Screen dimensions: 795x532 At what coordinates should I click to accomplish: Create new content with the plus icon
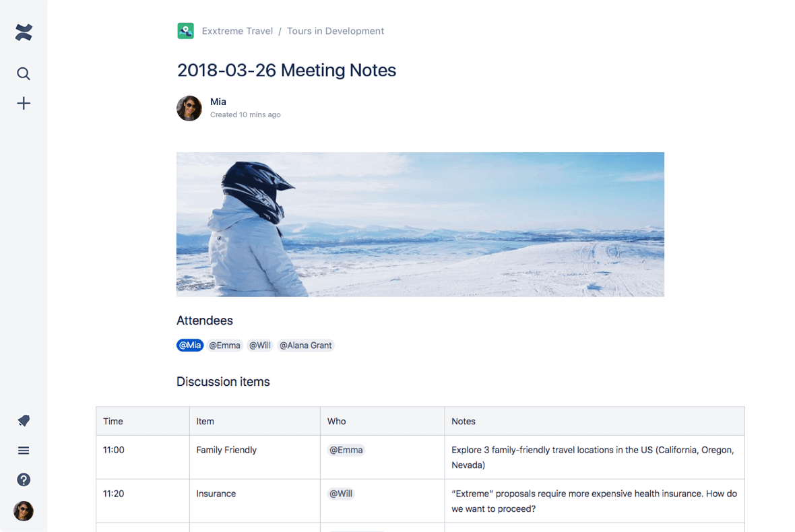(x=24, y=103)
